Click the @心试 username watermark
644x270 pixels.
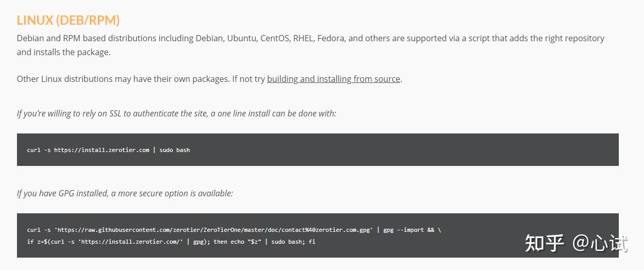click(x=600, y=243)
